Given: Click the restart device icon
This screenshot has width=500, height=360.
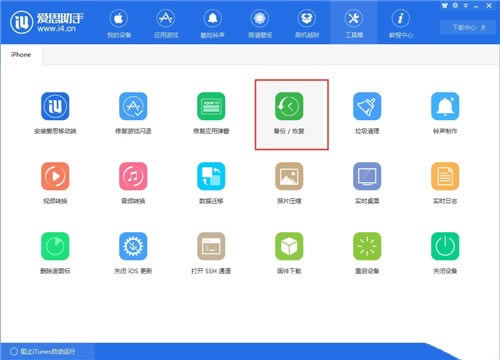Looking at the screenshot, I should coord(367,246).
